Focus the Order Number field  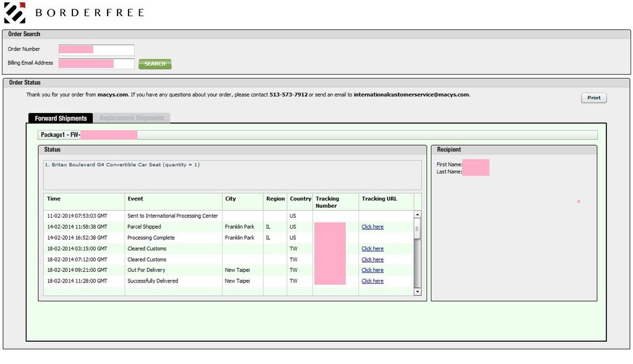tap(96, 49)
